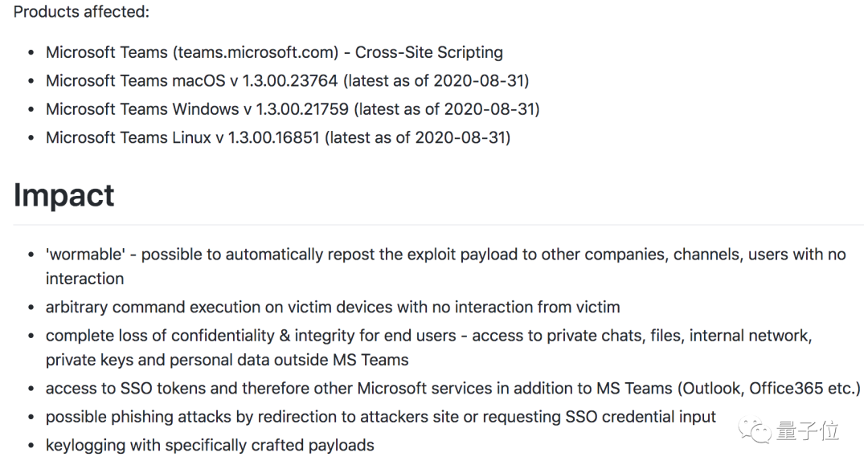Click the 量子位 watermark text
This screenshot has width=868, height=469.
[808, 431]
